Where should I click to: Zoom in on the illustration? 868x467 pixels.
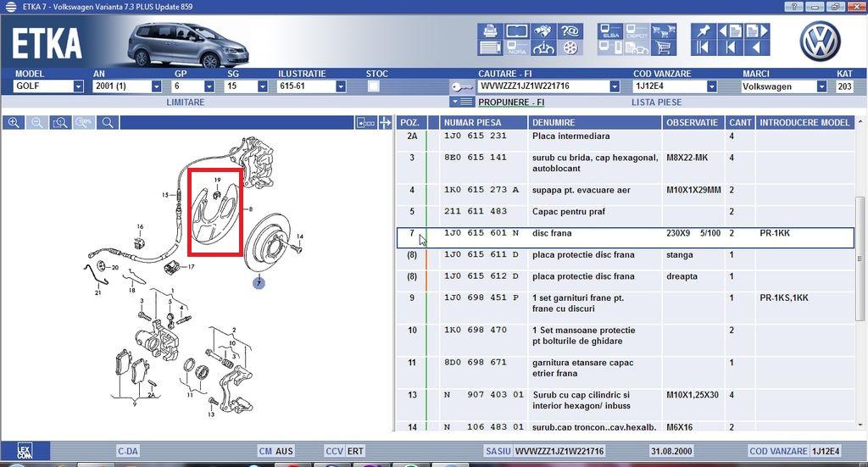tap(14, 122)
